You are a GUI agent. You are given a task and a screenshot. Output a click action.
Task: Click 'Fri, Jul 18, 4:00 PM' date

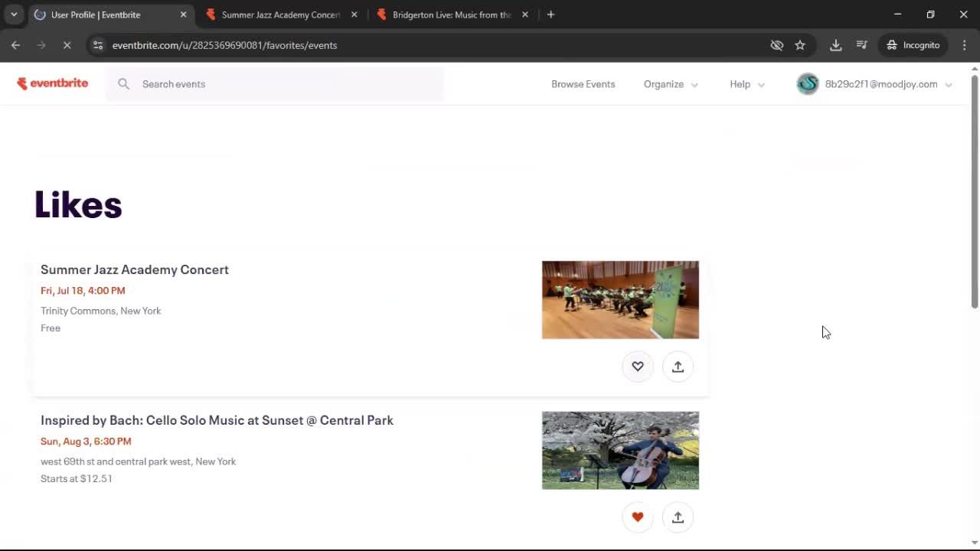click(x=83, y=290)
